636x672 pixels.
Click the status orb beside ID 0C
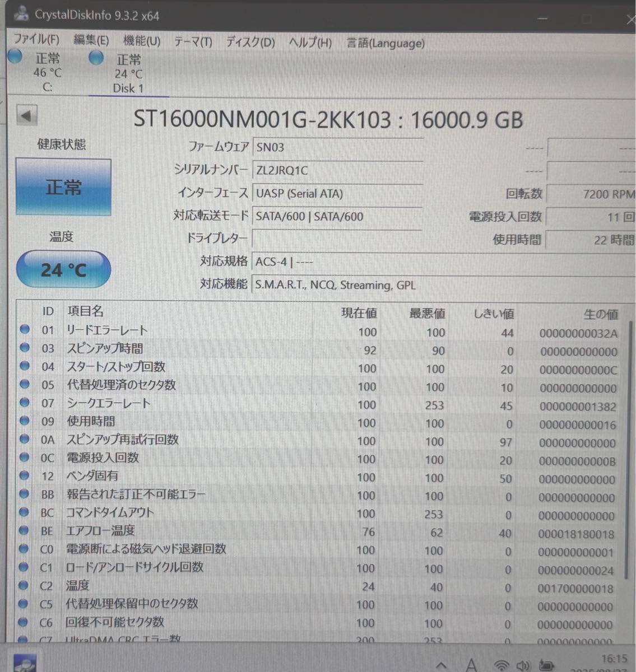tap(24, 457)
